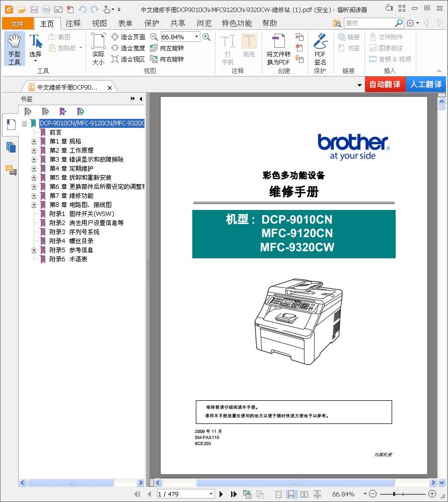Viewport: 448px width, 502px height.
Task: Click the open file folder icon
Action: point(22,9)
